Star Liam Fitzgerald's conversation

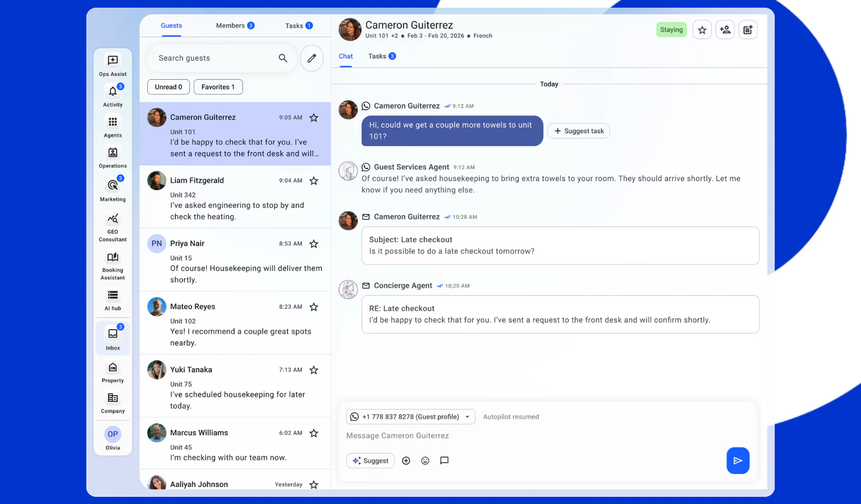314,181
